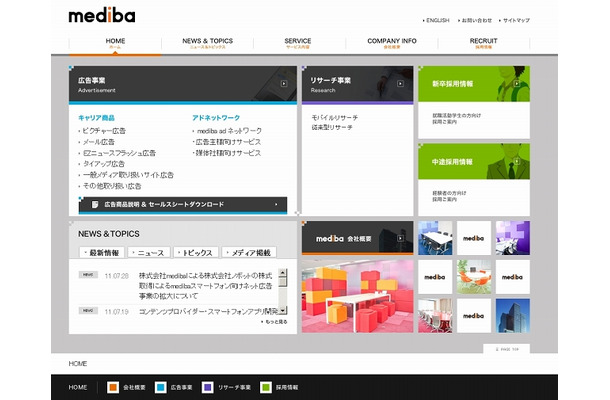Click arrow icon on mediba 会社概要 banner
610x400 pixels.
[x=400, y=238]
